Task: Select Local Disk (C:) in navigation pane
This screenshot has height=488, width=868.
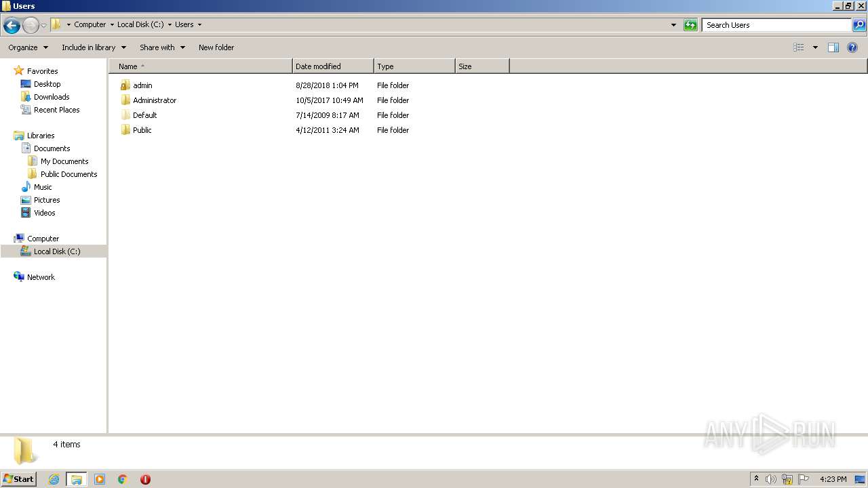Action: (x=57, y=251)
